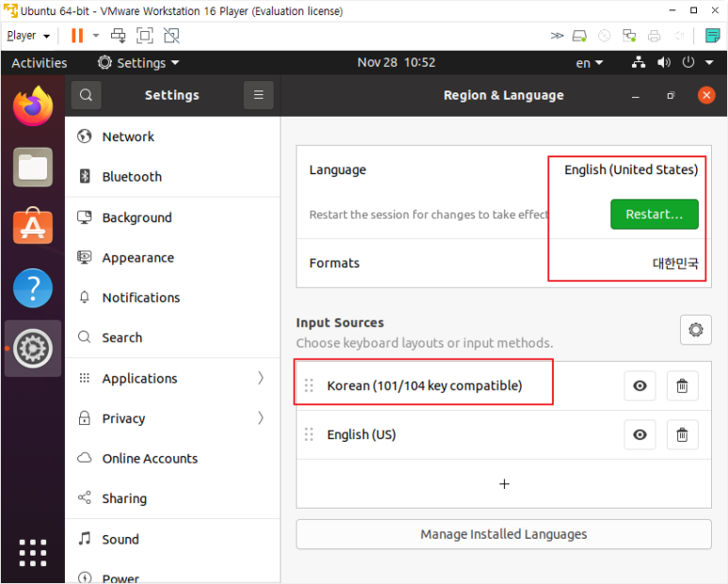Expand Applications submenu chevron

(x=261, y=378)
